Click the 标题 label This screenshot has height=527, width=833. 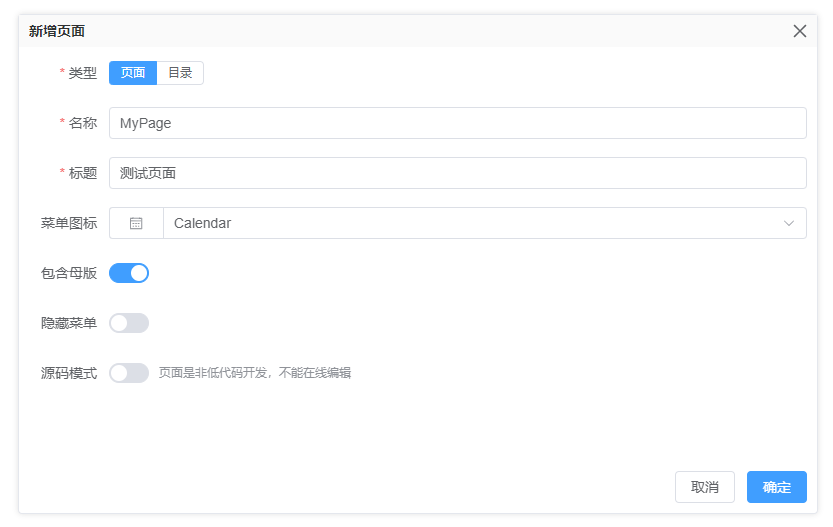pos(83,173)
